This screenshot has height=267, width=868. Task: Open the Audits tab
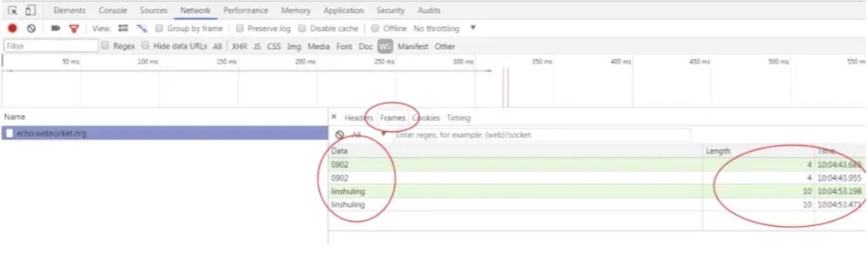[429, 11]
